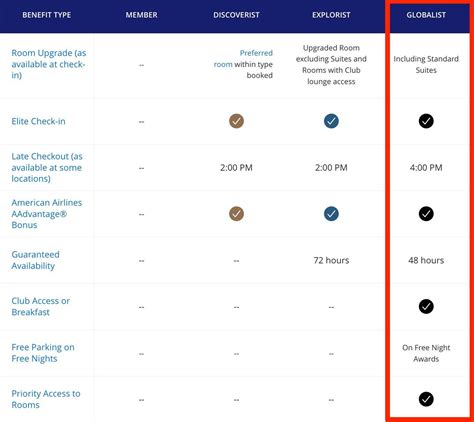This screenshot has height=422, width=474.
Task: Click Globalist Priority Access to Rooms checkmark
Action: (426, 399)
